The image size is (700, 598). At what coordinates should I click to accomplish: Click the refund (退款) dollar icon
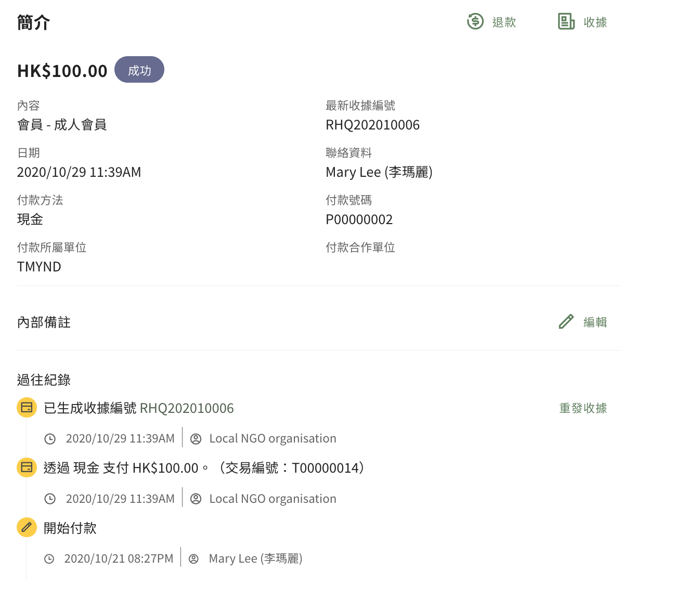(475, 22)
